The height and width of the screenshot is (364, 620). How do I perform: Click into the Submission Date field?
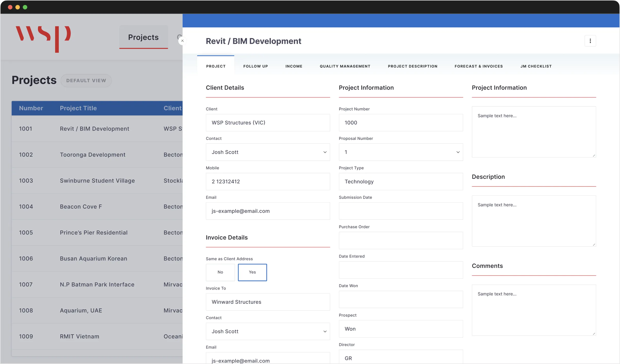(401, 211)
